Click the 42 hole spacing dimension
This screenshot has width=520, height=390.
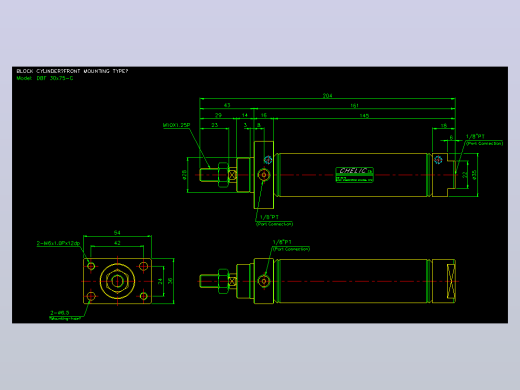(x=117, y=243)
